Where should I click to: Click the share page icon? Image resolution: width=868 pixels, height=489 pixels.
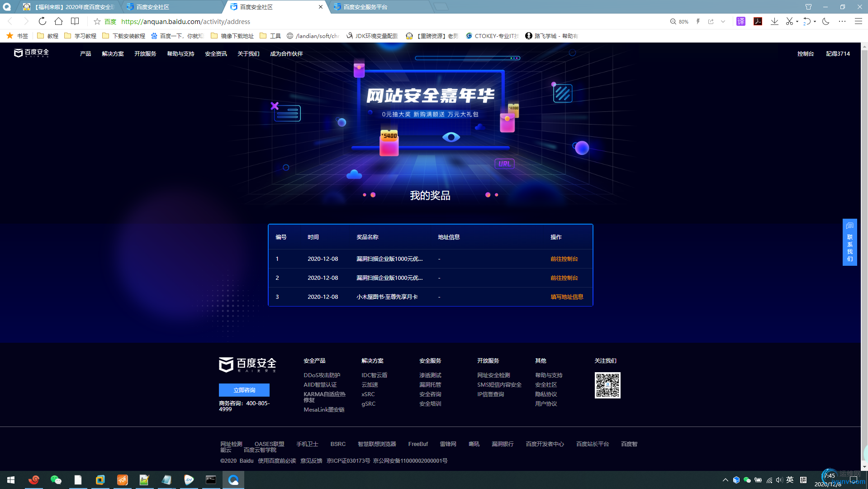711,21
